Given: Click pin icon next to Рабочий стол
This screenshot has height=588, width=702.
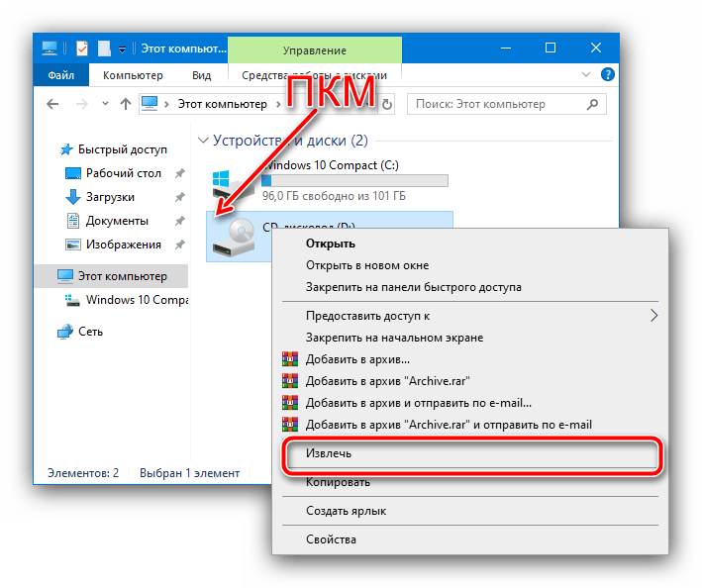Looking at the screenshot, I should (x=179, y=173).
